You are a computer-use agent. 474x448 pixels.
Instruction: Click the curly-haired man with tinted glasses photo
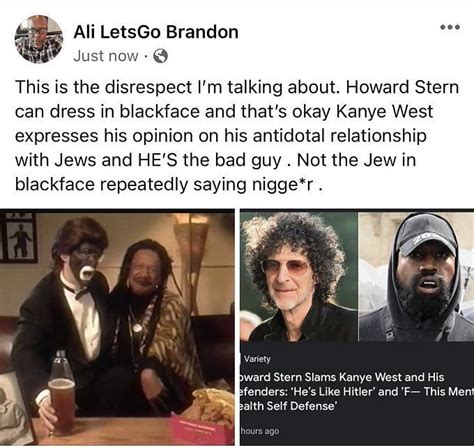(299, 277)
